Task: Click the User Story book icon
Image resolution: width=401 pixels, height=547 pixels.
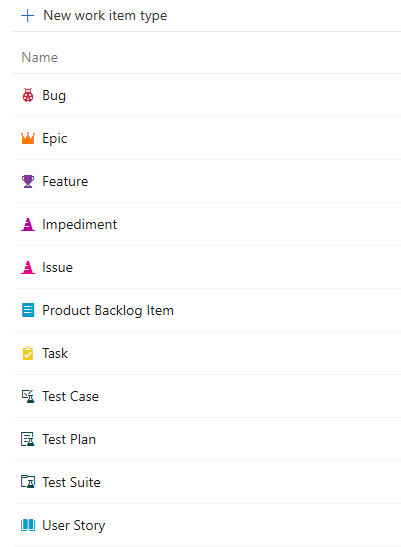Action: (28, 525)
